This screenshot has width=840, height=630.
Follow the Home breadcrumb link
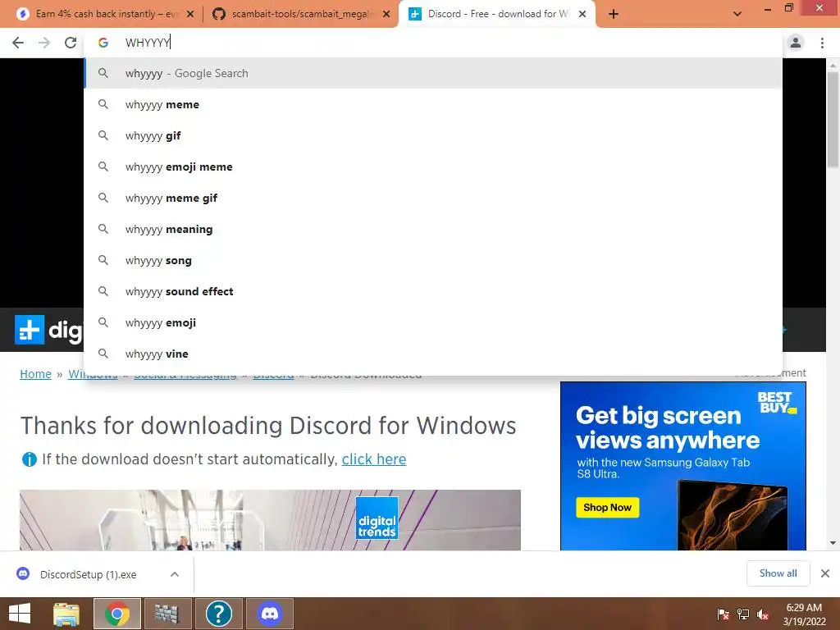[x=35, y=374]
